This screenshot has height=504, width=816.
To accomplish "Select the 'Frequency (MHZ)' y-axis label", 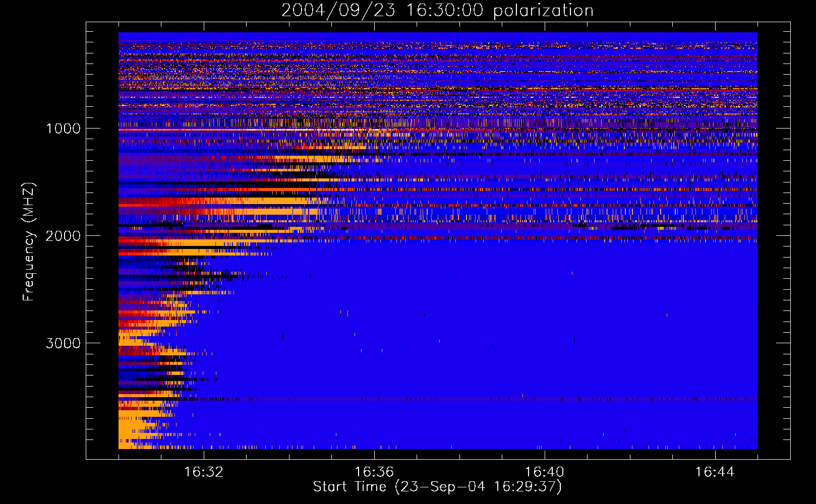I will (29, 242).
